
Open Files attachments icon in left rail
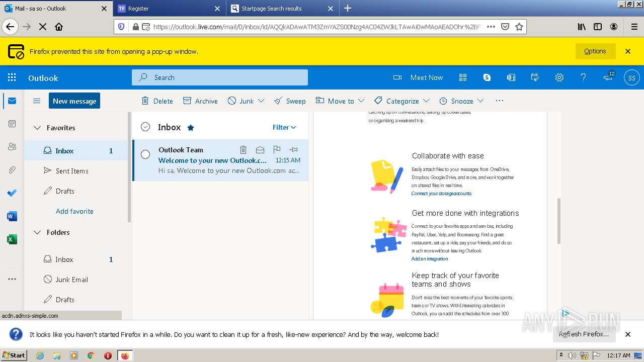12,170
